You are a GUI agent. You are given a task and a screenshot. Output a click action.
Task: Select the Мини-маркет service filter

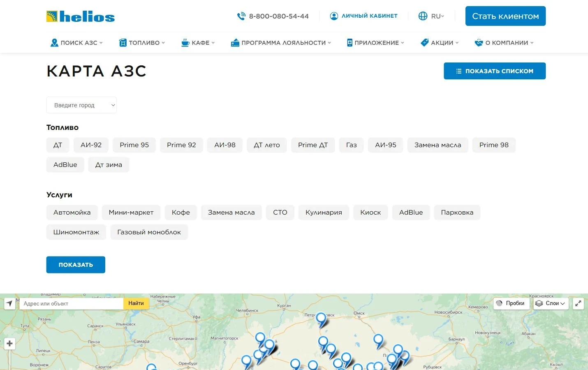pos(131,213)
